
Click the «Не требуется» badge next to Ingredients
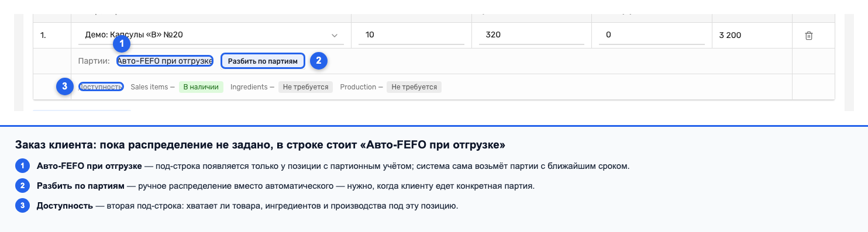pyautogui.click(x=305, y=87)
